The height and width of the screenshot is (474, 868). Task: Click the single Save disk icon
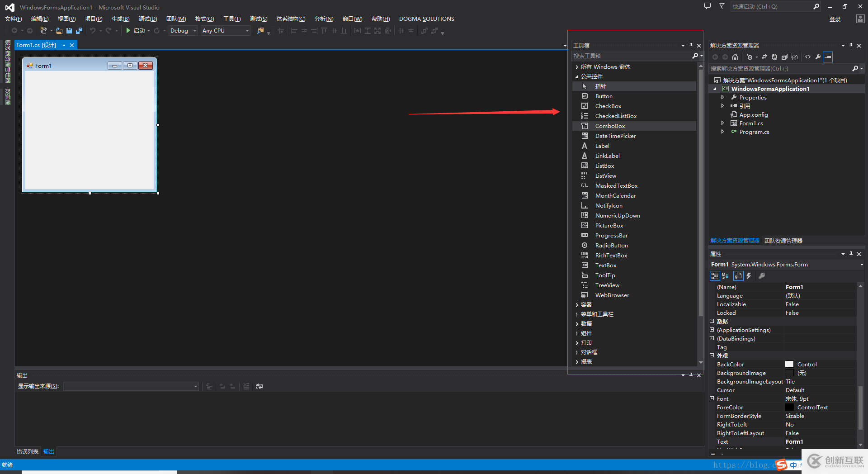[69, 31]
